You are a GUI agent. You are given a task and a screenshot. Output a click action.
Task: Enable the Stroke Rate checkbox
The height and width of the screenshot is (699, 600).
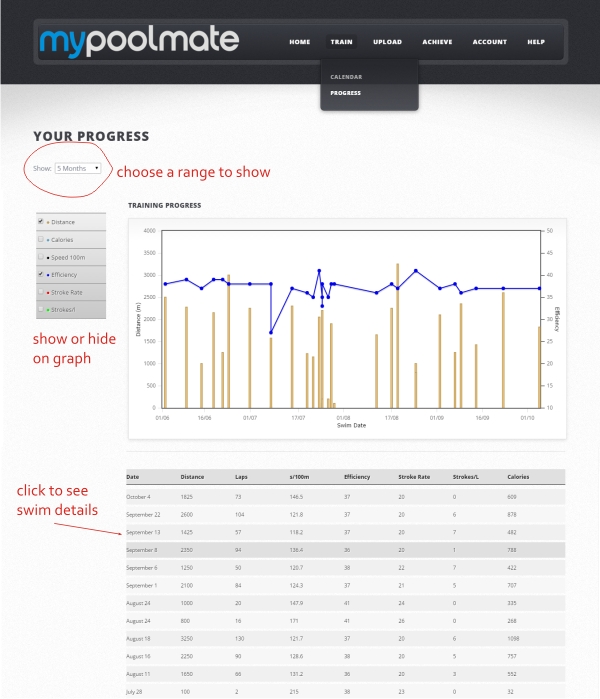40,292
